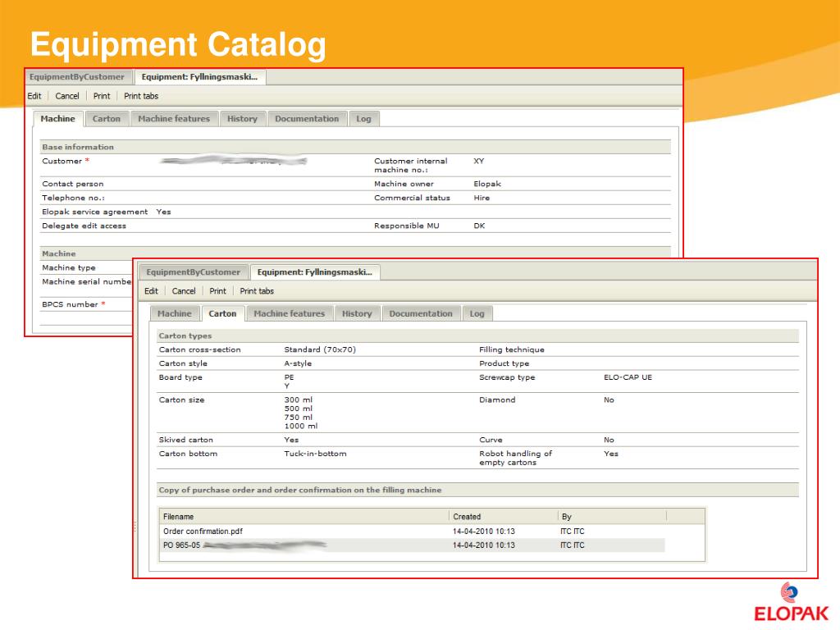This screenshot has width=840, height=630.
Task: Click Edit in front window toolbar
Action: (x=151, y=291)
